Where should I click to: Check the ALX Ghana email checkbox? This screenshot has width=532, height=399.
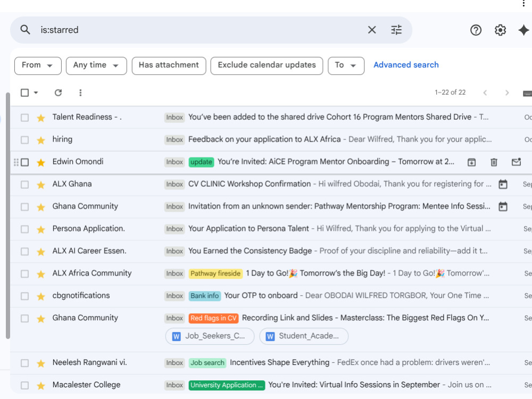click(24, 185)
